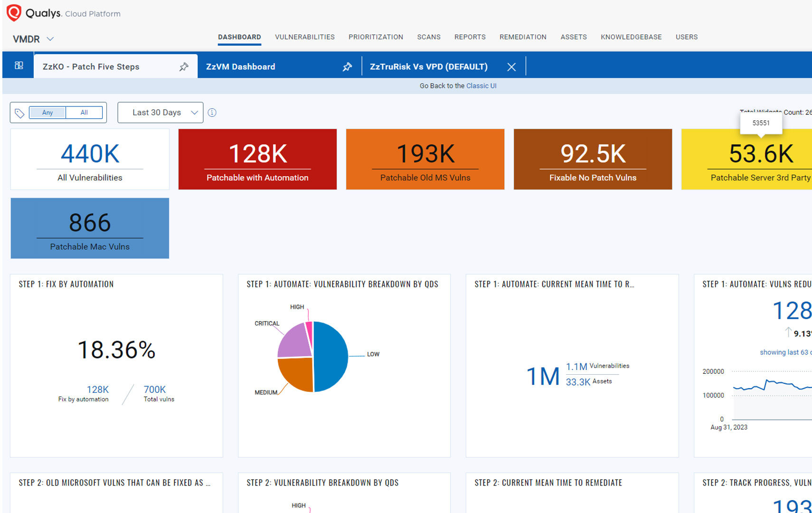Open the dashboard list grid icon

[19, 66]
